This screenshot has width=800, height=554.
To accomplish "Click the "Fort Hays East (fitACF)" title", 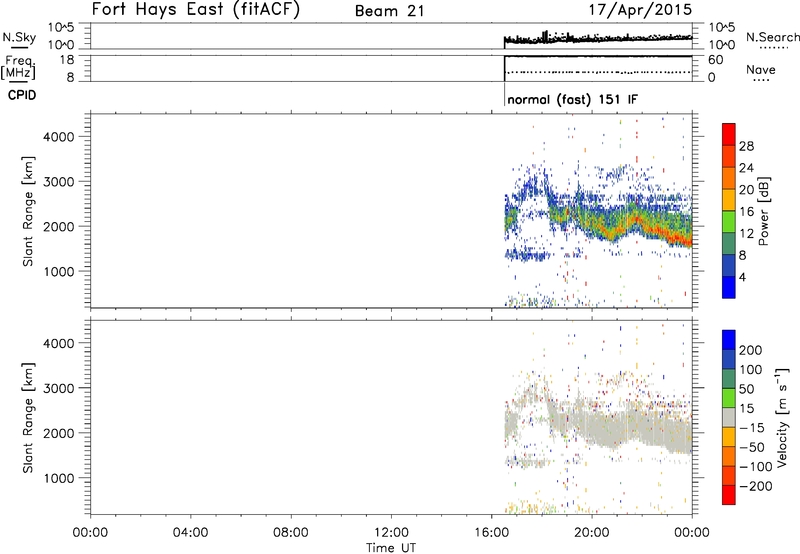I will click(195, 9).
